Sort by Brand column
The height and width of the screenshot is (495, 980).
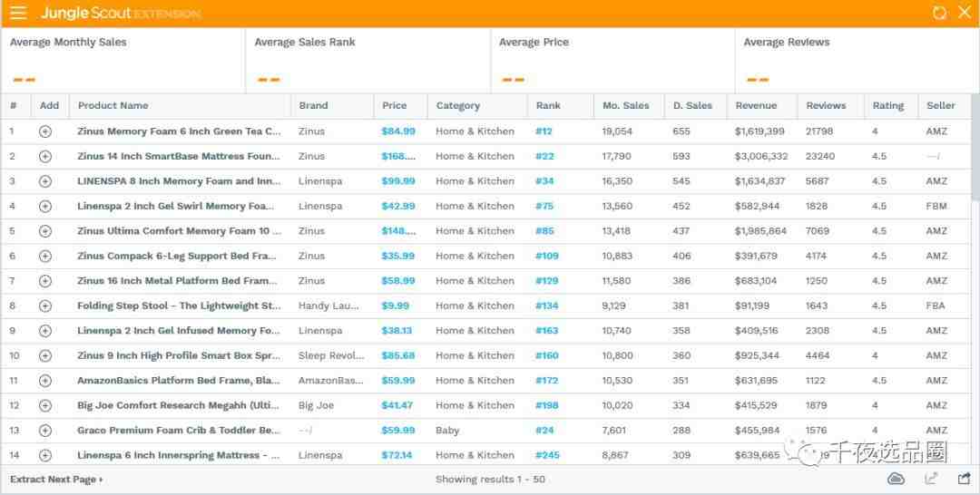click(313, 105)
